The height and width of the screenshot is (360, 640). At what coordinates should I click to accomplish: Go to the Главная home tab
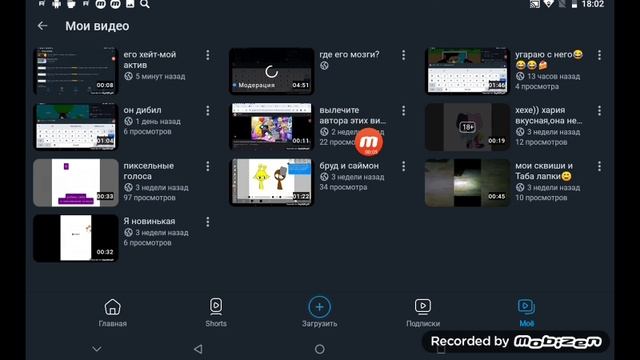113,313
